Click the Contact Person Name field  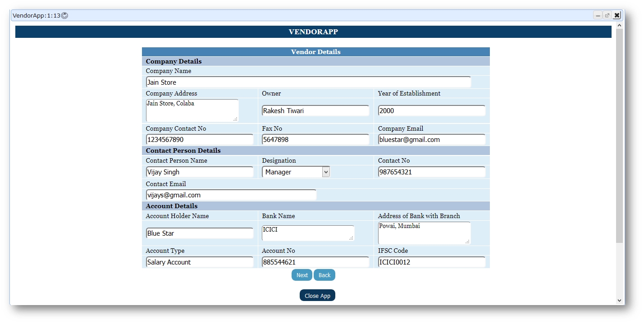pyautogui.click(x=199, y=172)
